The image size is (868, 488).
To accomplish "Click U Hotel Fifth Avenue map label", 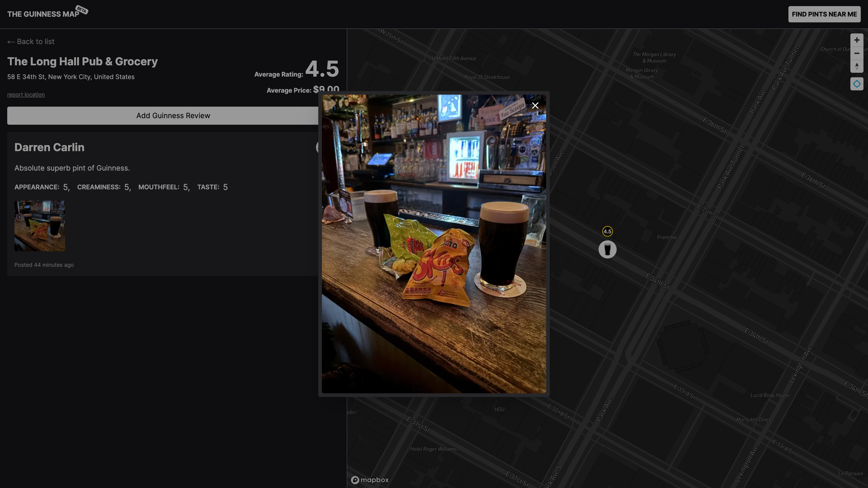I will [454, 59].
